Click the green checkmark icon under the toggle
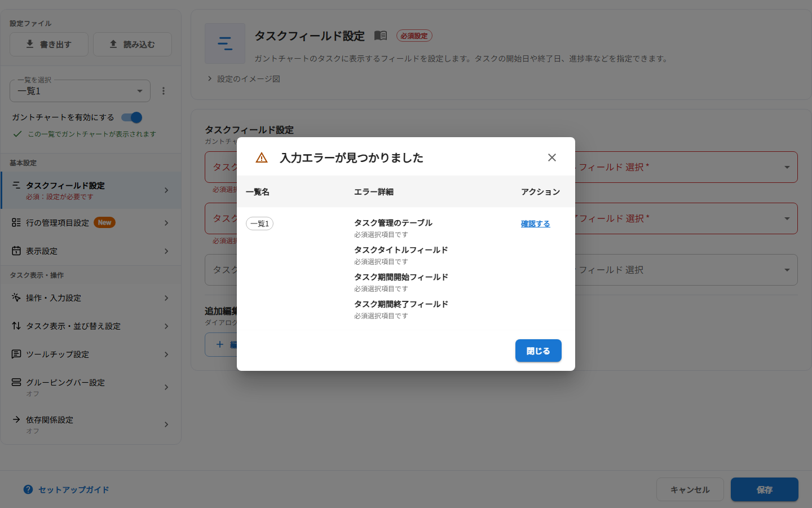The width and height of the screenshot is (812, 508). click(x=17, y=134)
